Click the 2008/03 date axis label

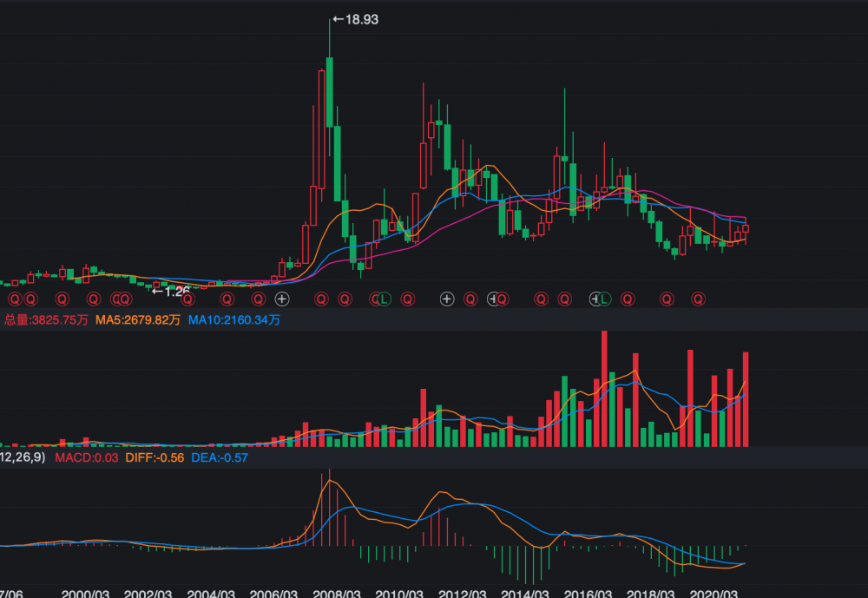[337, 594]
